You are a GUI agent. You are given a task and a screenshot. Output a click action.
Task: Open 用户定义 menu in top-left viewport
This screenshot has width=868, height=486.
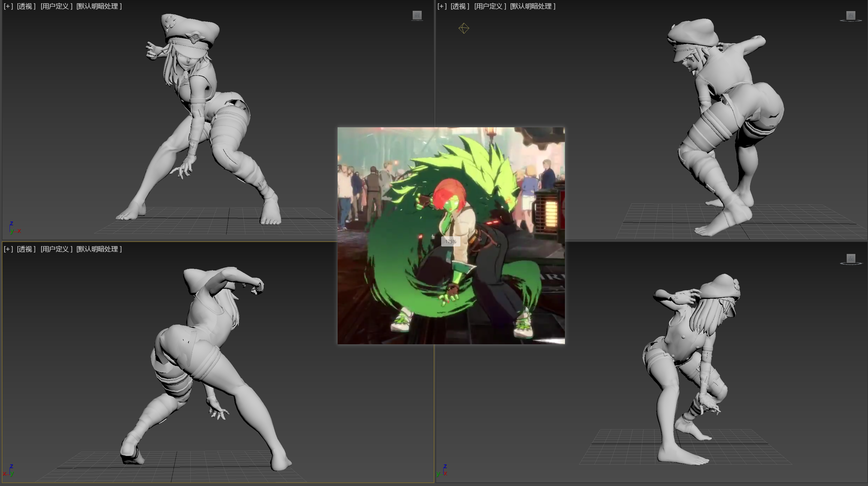coord(56,6)
